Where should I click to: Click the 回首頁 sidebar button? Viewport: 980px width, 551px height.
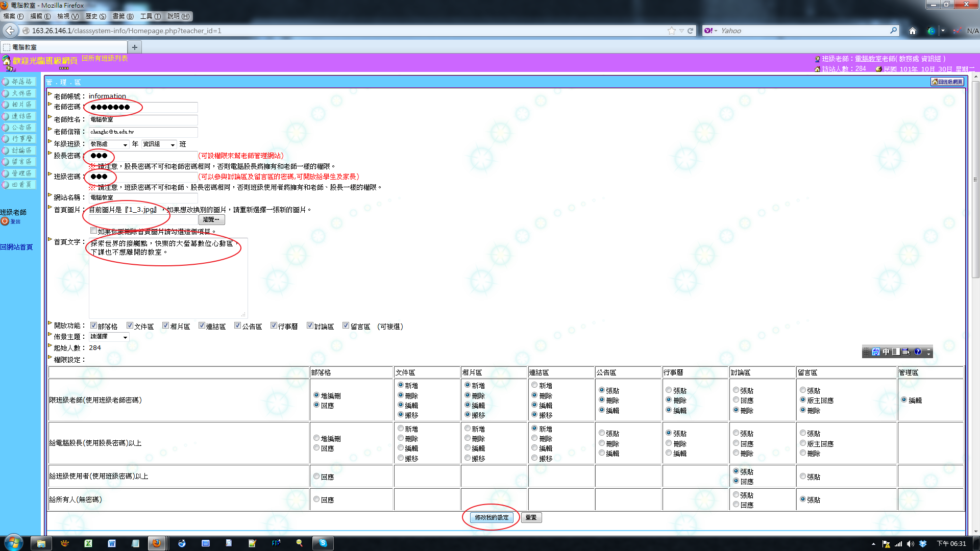point(18,185)
